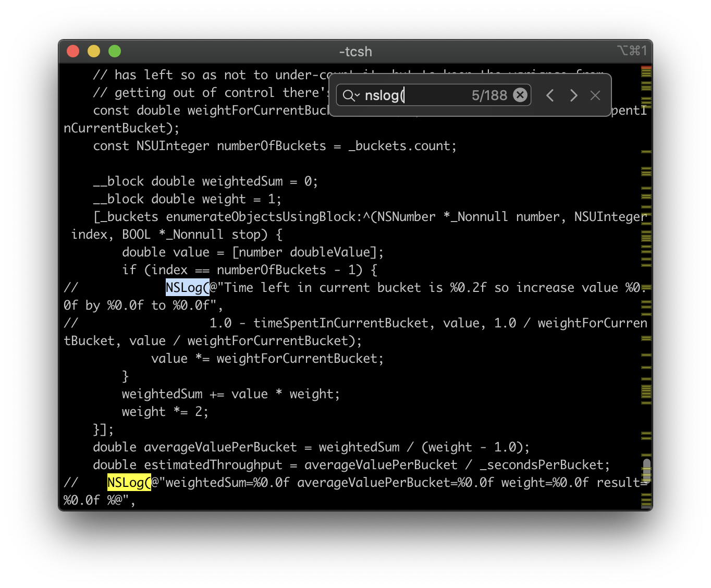Zoom the window with the green button
The image size is (711, 588).
click(x=115, y=51)
